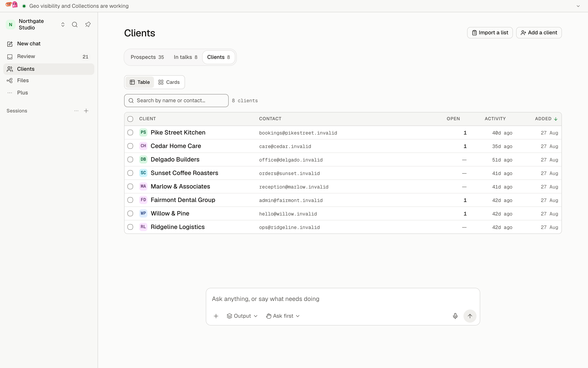
Task: Add a new session with plus icon
Action: coord(86,111)
